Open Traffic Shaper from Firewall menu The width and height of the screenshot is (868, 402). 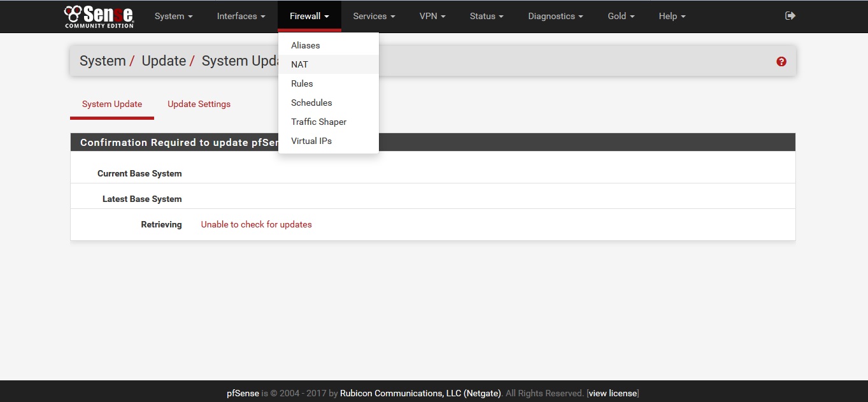click(x=318, y=122)
